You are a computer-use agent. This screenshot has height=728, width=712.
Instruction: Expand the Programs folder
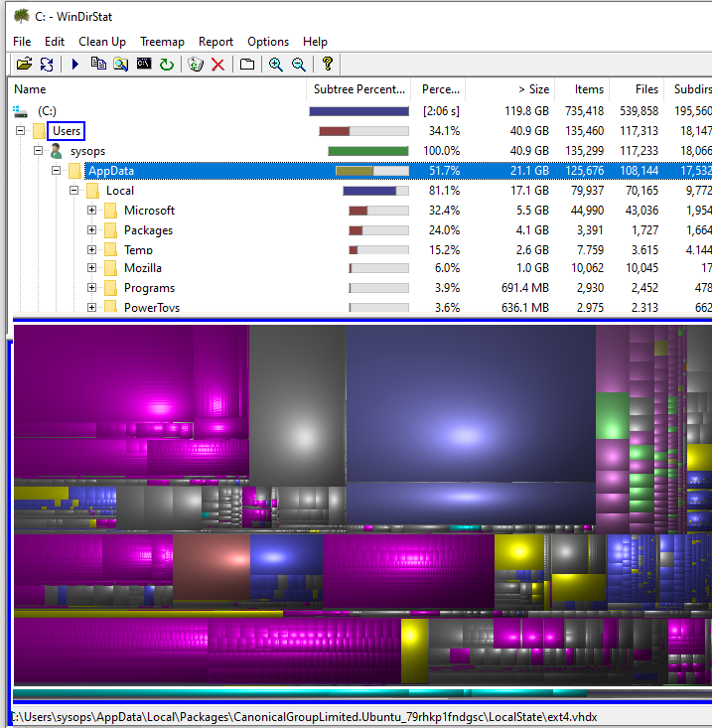(x=92, y=288)
